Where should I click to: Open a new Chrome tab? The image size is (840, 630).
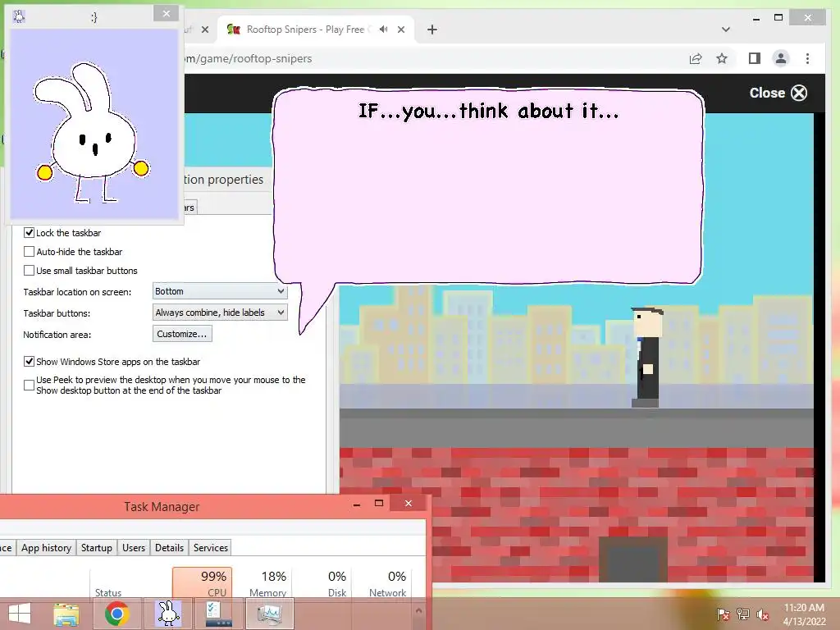(x=432, y=30)
